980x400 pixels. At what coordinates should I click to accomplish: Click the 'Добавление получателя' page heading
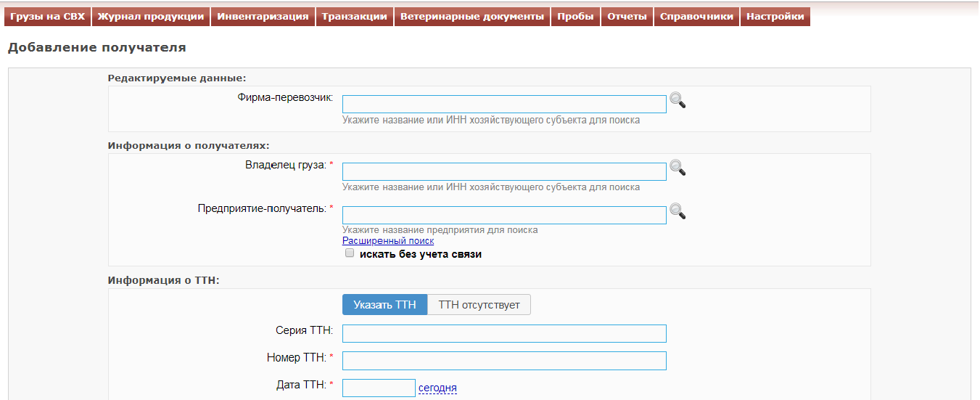(x=96, y=48)
